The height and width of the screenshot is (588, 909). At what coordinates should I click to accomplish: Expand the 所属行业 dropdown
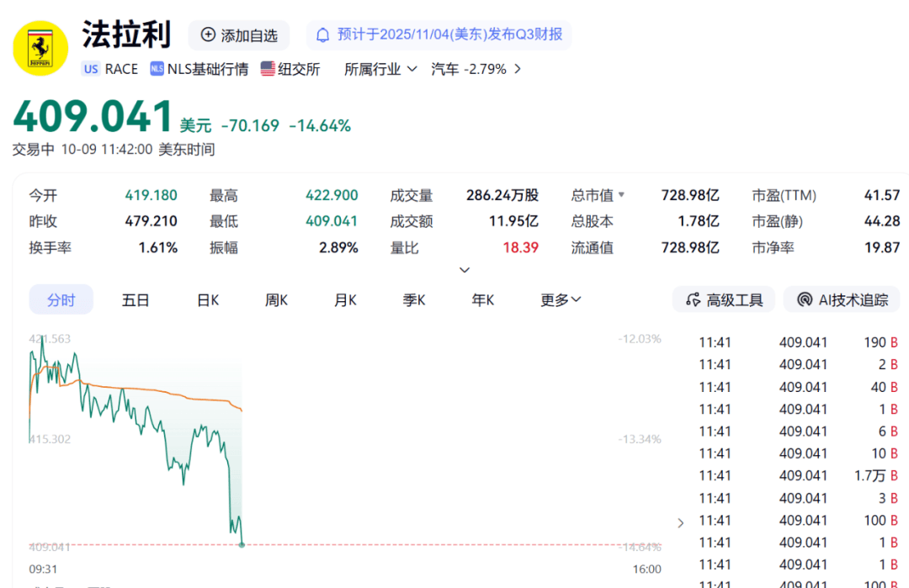click(412, 69)
